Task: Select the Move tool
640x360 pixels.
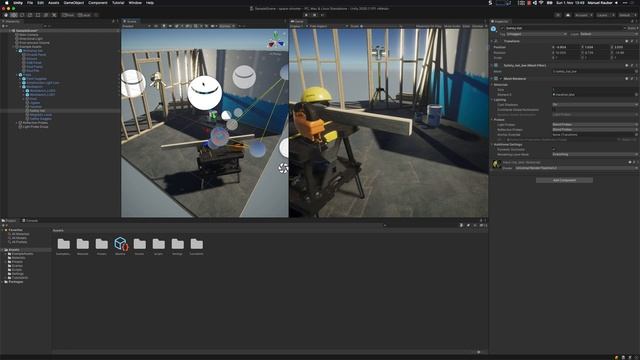Action: coord(14,15)
